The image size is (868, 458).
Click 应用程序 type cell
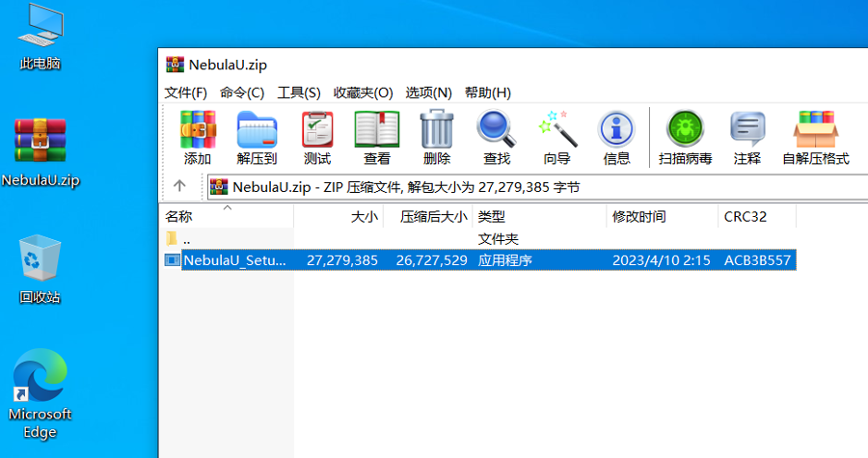504,260
